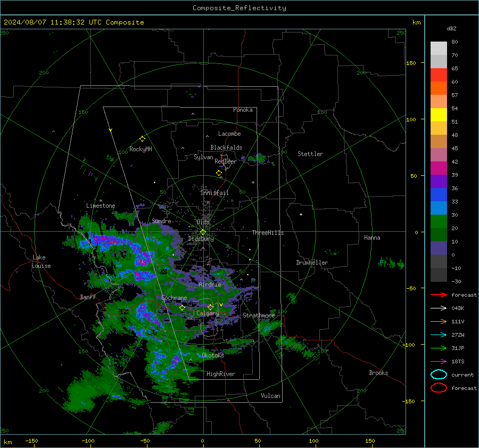Click the Cochrane label
Viewport: 479px width, 448px height.
point(174,298)
